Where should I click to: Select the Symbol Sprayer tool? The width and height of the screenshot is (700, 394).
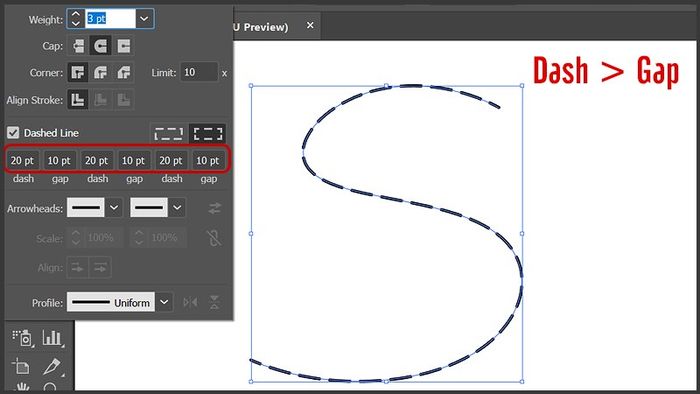tap(22, 338)
